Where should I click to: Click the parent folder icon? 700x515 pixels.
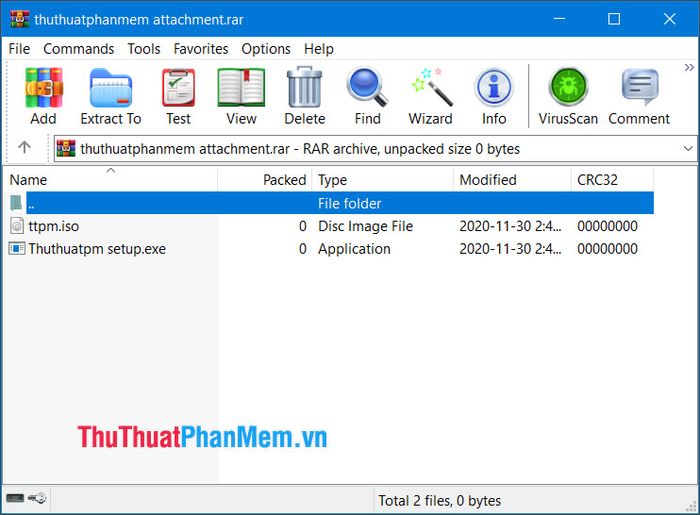(x=16, y=203)
